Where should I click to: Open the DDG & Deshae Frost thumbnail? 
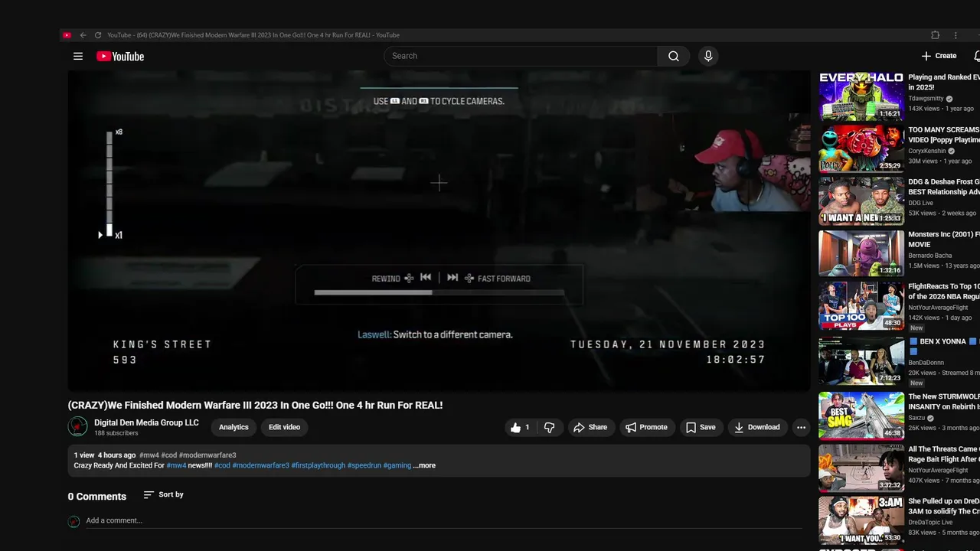[x=861, y=201]
